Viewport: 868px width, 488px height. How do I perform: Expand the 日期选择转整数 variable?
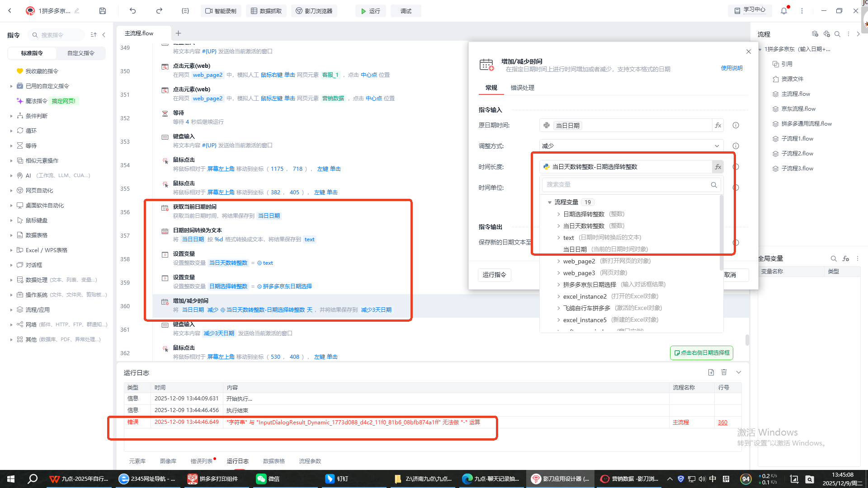coord(559,214)
